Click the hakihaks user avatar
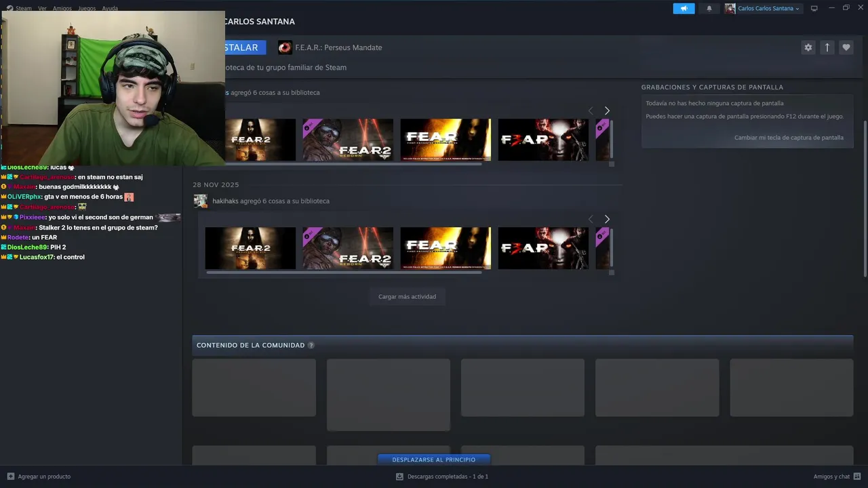This screenshot has height=488, width=868. [200, 201]
